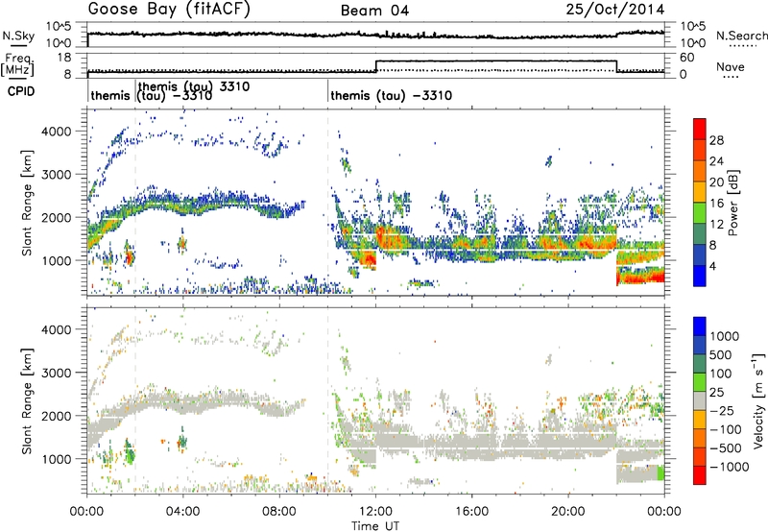Viewport: 768px width, 532px height.
Task: Click the '00:00' label at the time axis end
Action: 663,512
